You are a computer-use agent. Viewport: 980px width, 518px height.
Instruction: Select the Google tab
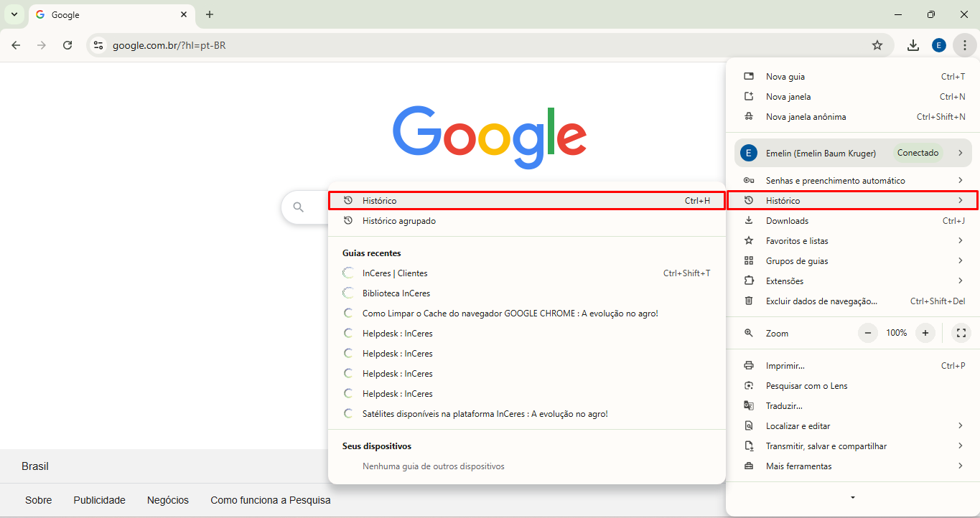[111, 14]
